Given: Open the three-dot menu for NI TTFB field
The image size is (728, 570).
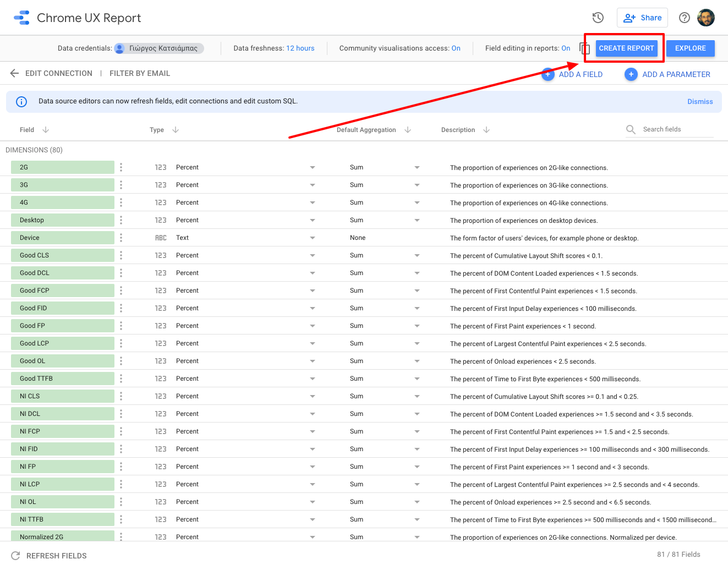Looking at the screenshot, I should pyautogui.click(x=121, y=519).
